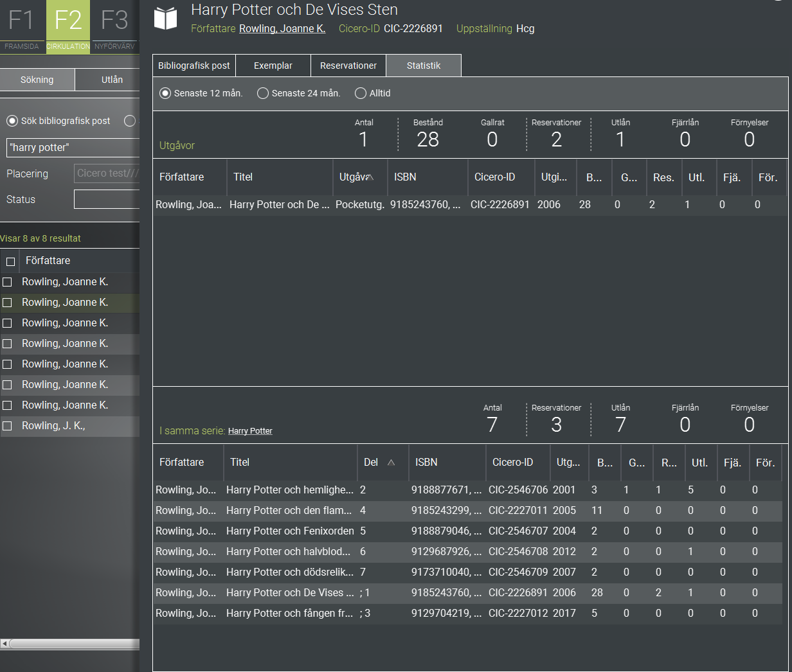Click the Res. column header
792x672 pixels.
pyautogui.click(x=664, y=177)
